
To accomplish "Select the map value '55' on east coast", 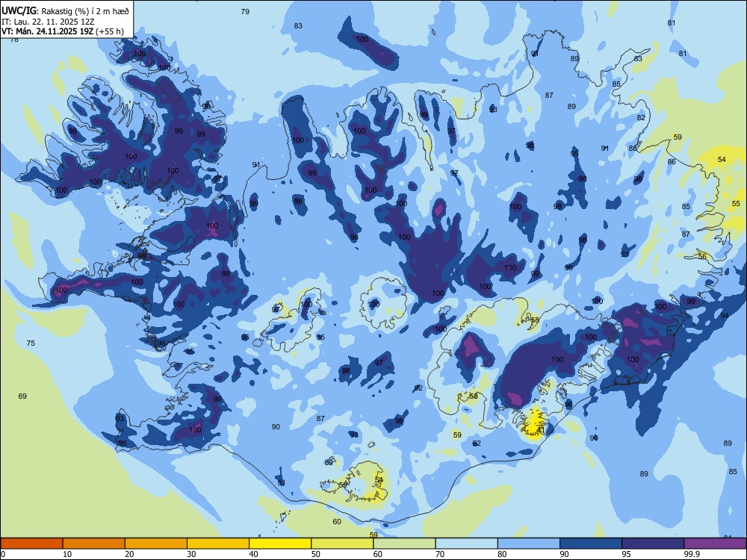I will click(x=736, y=203).
